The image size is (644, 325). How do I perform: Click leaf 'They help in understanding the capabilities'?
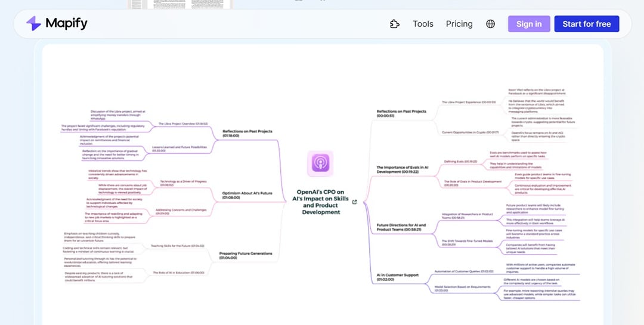click(x=517, y=165)
